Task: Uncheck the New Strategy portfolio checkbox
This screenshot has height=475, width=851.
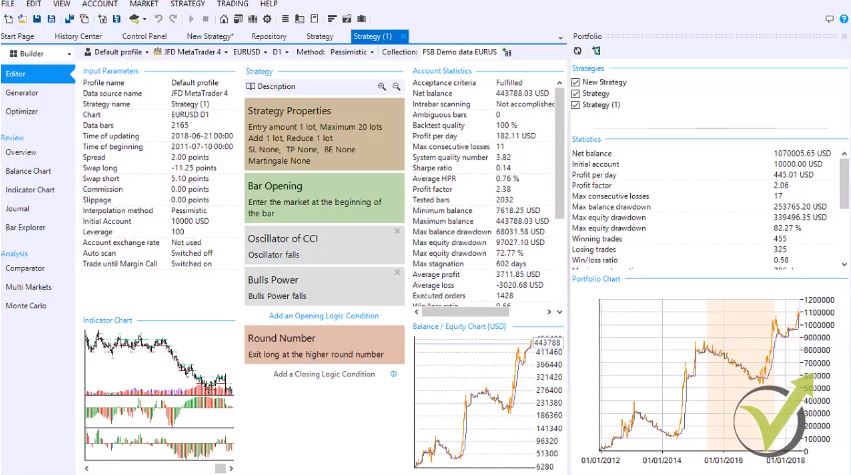Action: pos(576,82)
